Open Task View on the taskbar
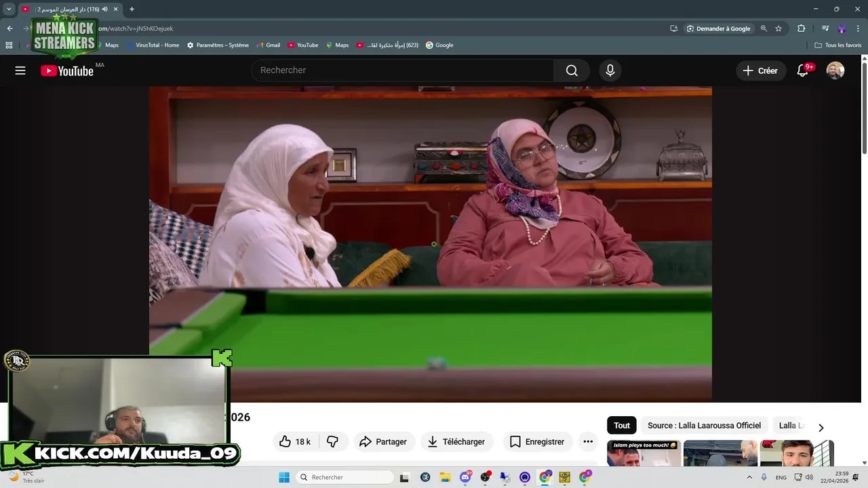 click(x=404, y=477)
